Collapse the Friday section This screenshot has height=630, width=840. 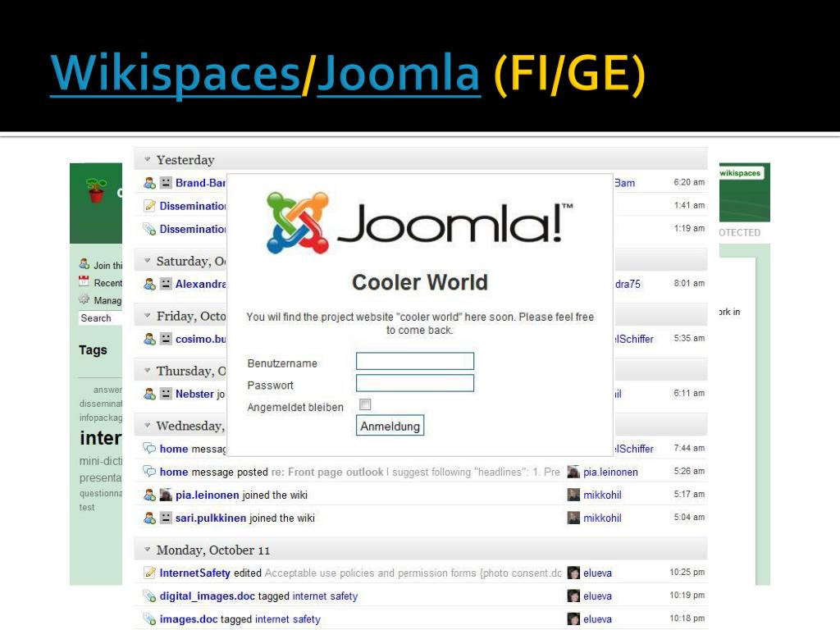148,316
